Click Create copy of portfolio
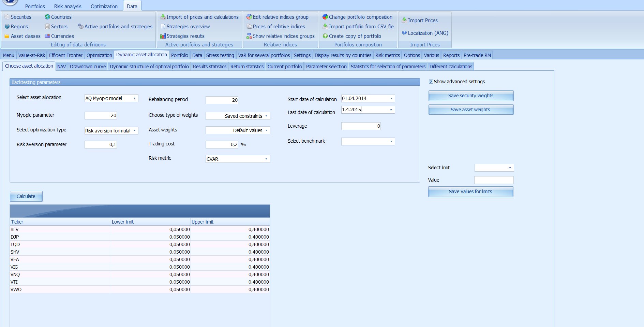Image resolution: width=644 pixels, height=327 pixels. tap(352, 36)
